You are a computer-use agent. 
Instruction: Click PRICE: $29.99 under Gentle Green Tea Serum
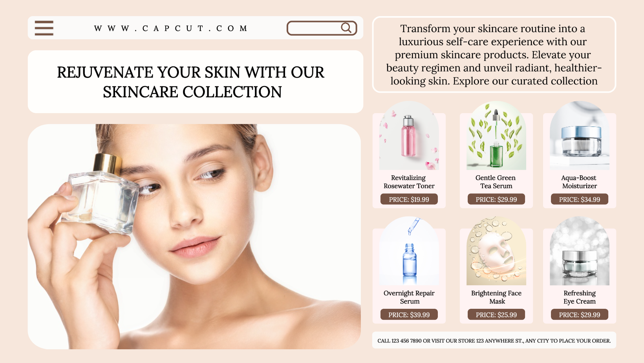496,199
